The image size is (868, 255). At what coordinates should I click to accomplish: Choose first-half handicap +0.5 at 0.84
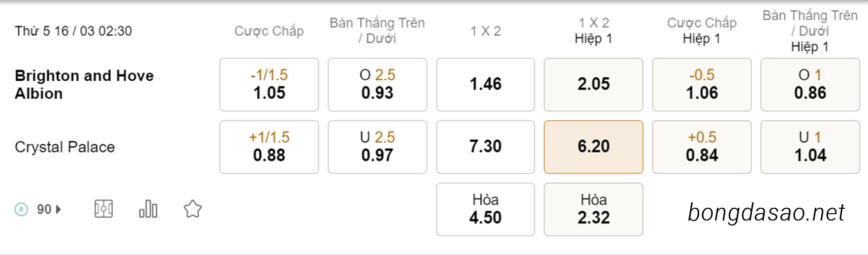click(x=702, y=147)
